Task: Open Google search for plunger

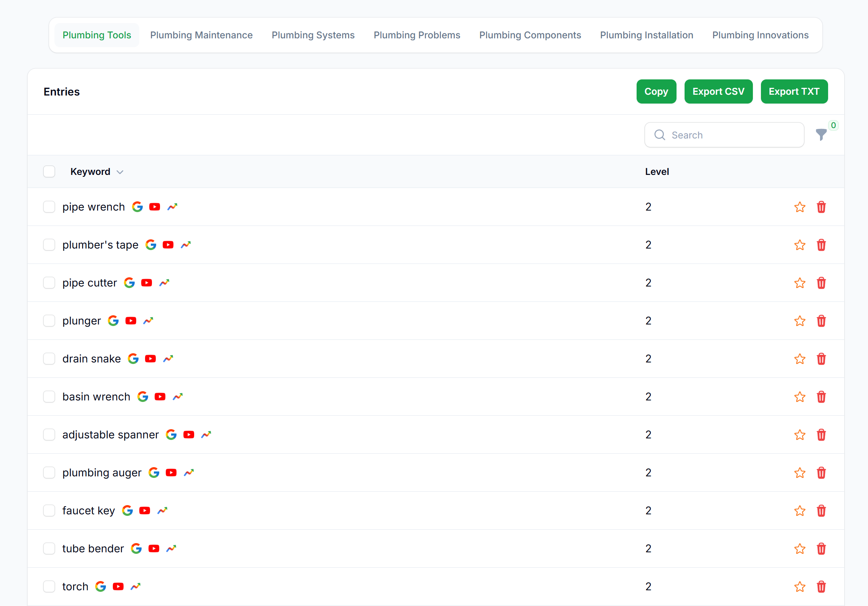Action: click(x=113, y=321)
